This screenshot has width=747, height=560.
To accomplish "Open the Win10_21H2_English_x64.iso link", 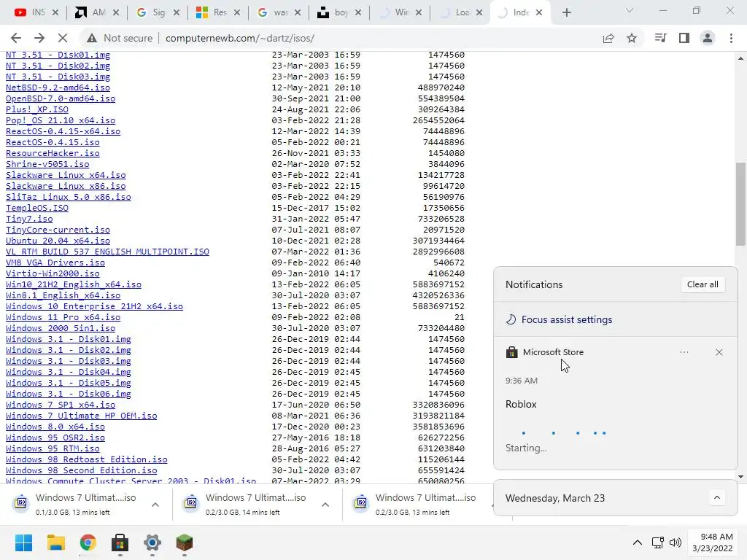I will click(x=74, y=285).
